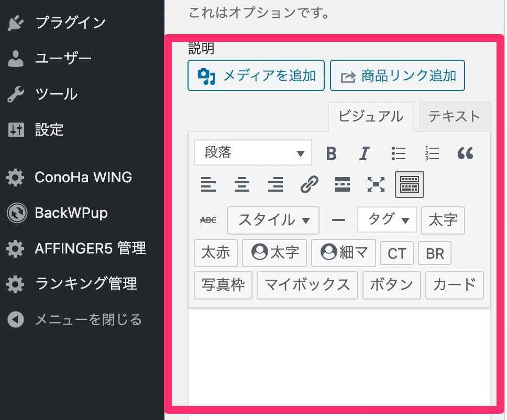Click the ConoHa WING gear icon
This screenshot has width=507, height=420.
(x=15, y=178)
